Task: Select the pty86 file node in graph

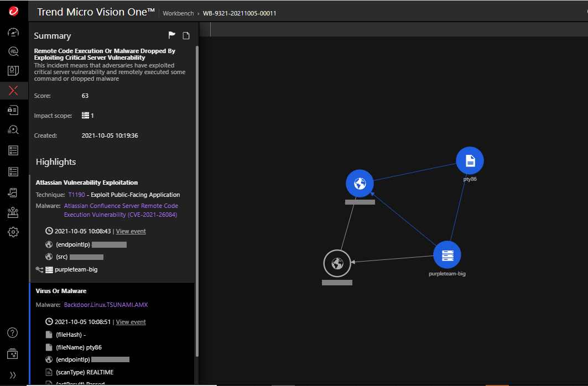Action: click(470, 160)
